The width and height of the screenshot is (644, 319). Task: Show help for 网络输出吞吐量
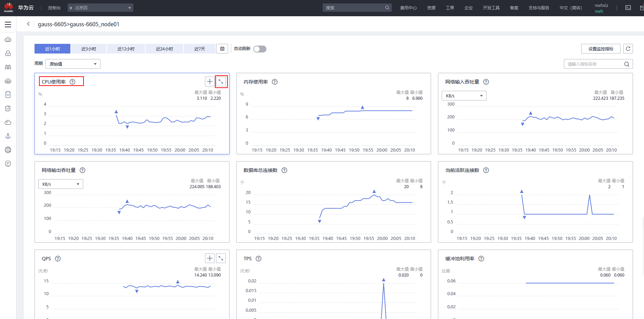point(82,170)
